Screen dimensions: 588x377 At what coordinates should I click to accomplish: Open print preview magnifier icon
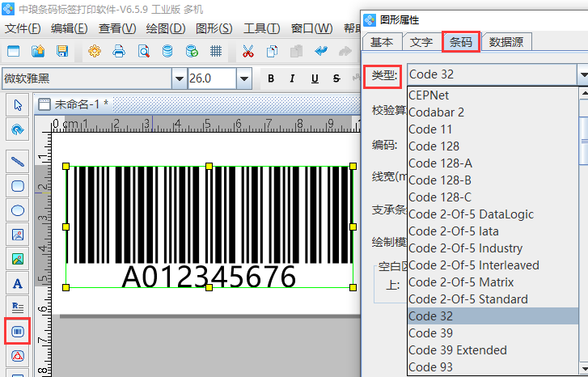coord(144,51)
